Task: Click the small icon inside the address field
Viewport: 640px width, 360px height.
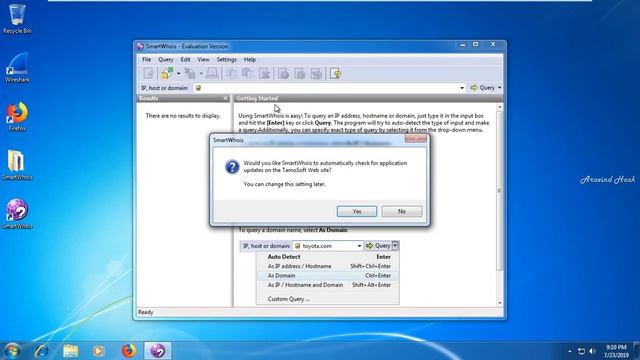Action: (198, 88)
